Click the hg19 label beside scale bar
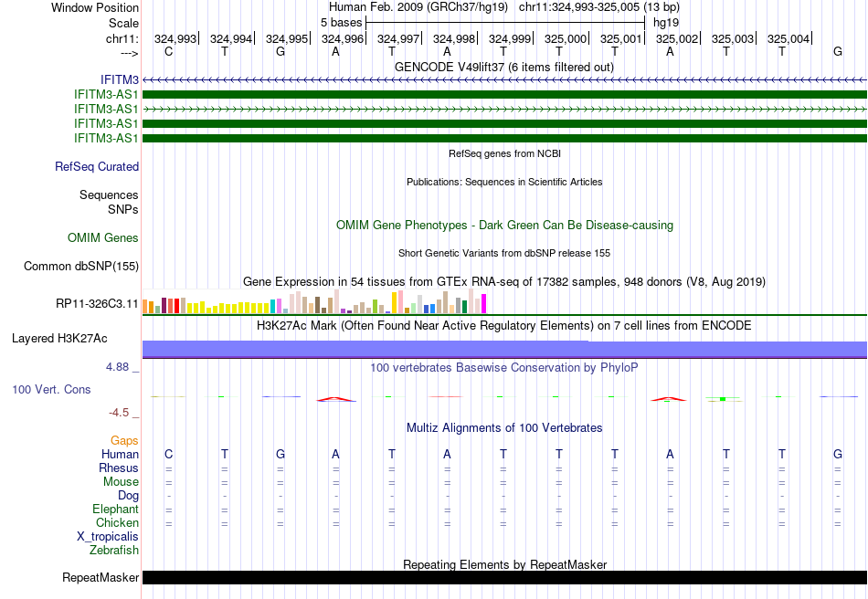The height and width of the screenshot is (599, 868). [666, 23]
